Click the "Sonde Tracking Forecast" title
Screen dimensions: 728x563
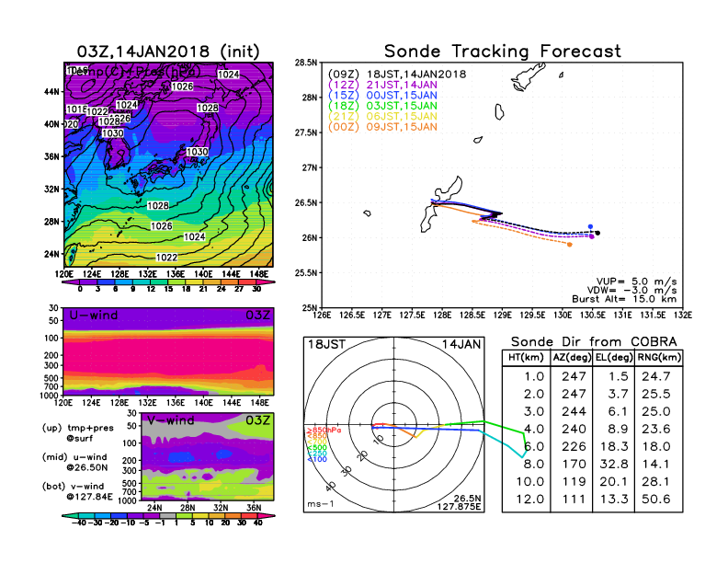coord(503,52)
